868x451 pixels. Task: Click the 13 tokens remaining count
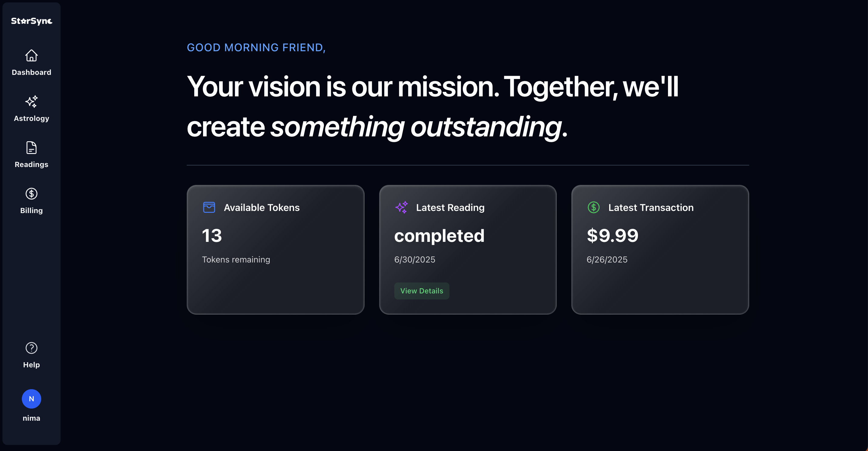212,236
